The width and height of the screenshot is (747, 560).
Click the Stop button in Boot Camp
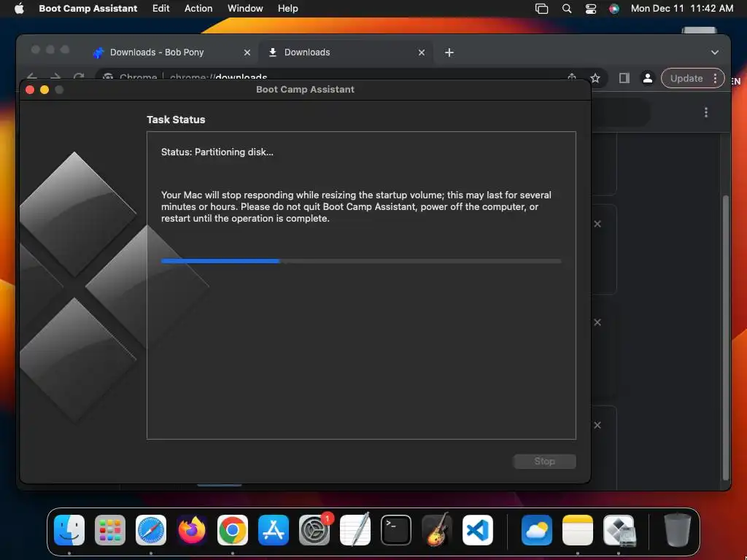(544, 461)
